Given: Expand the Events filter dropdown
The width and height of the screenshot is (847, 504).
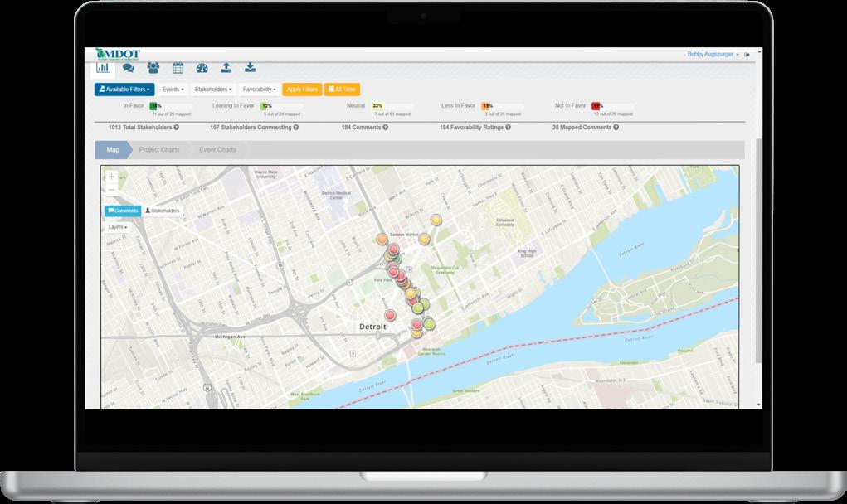Looking at the screenshot, I should coord(173,90).
